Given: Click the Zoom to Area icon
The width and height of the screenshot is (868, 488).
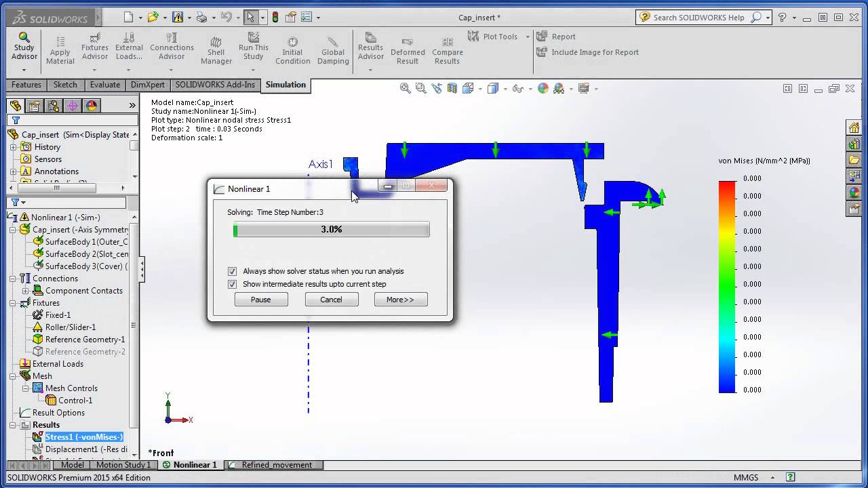Looking at the screenshot, I should (x=420, y=88).
